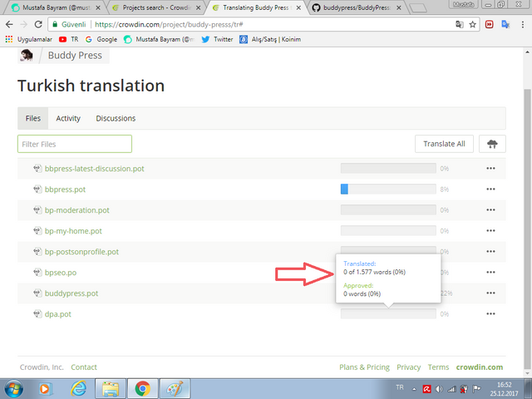Open more options for bbpress-latest-discussion.pot
Viewport: 532px width, 399px height.
tap(490, 168)
